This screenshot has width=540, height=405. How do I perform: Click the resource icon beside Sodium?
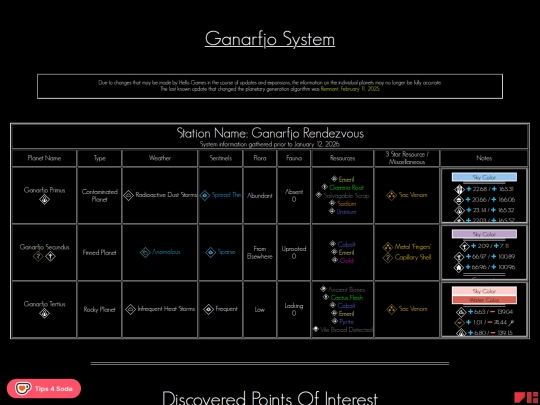332,203
